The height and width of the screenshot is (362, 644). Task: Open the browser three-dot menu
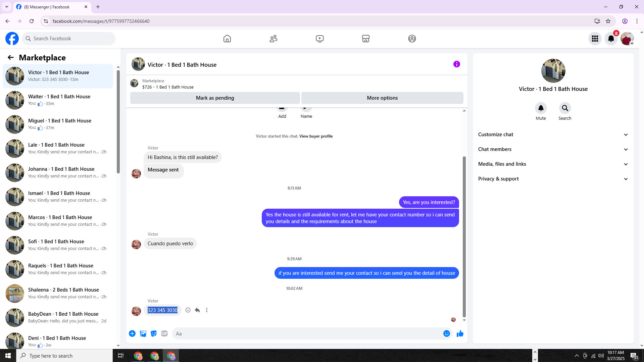pyautogui.click(x=637, y=21)
